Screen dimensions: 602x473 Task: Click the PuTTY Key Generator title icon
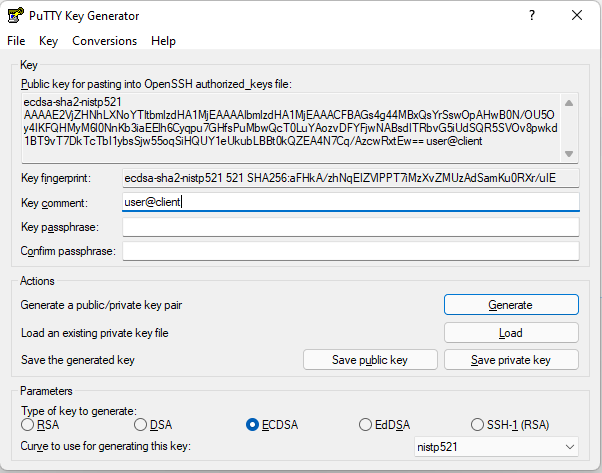tap(15, 15)
